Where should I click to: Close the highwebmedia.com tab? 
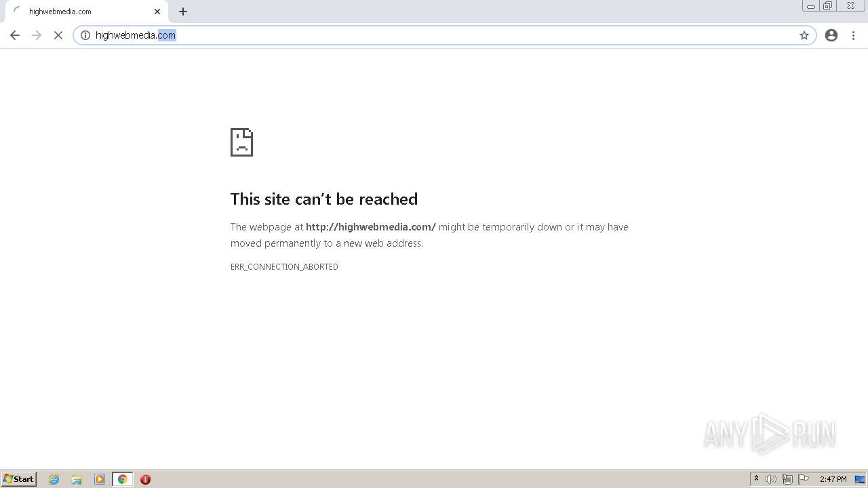pos(157,12)
